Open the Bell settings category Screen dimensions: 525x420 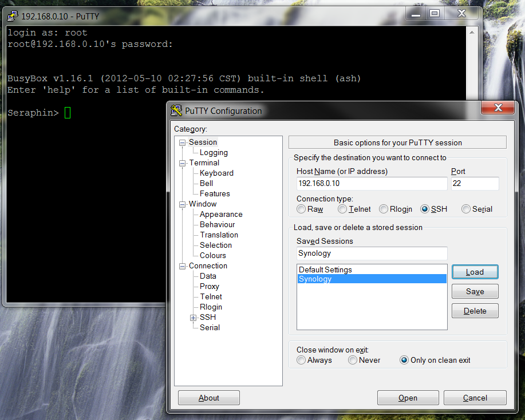coord(206,184)
